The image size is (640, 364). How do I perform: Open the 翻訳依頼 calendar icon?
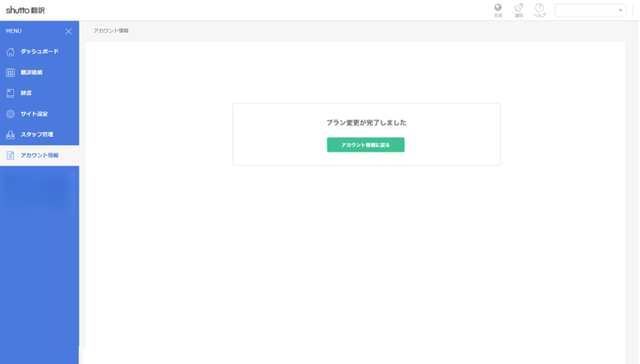coord(11,73)
